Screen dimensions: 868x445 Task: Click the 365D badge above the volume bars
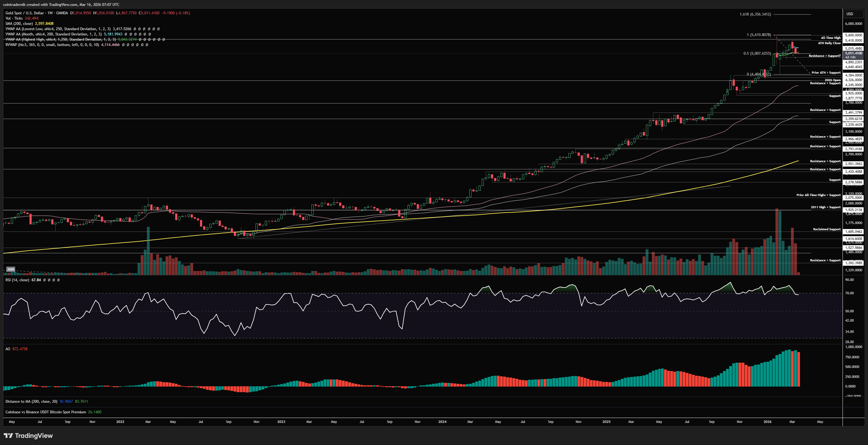coord(11,269)
